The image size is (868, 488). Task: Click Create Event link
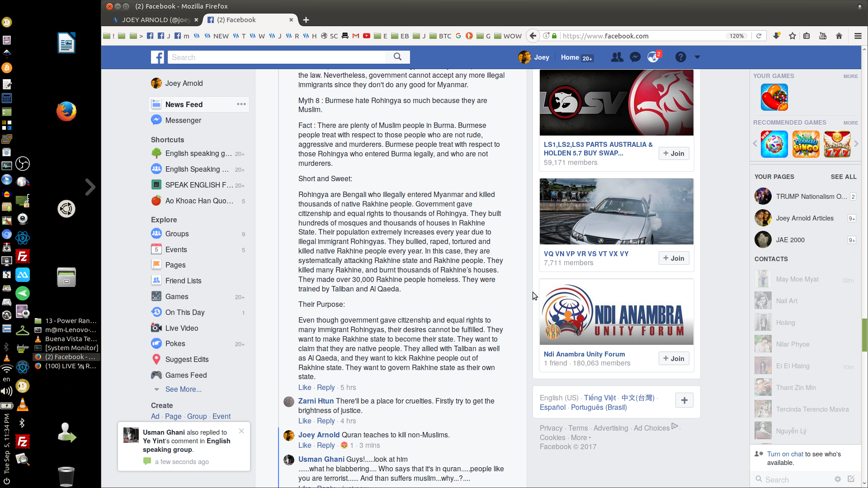tap(222, 417)
